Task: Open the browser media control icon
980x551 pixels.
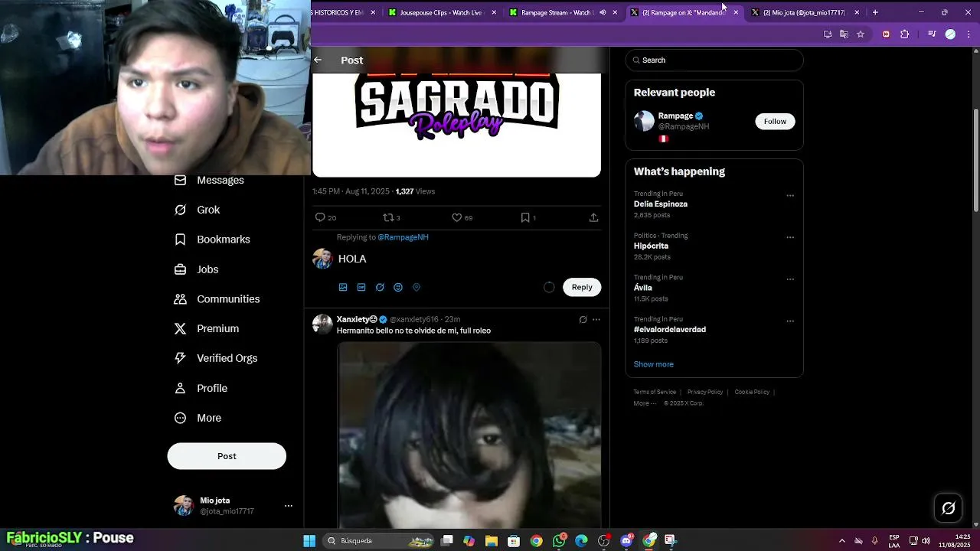Action: [932, 34]
